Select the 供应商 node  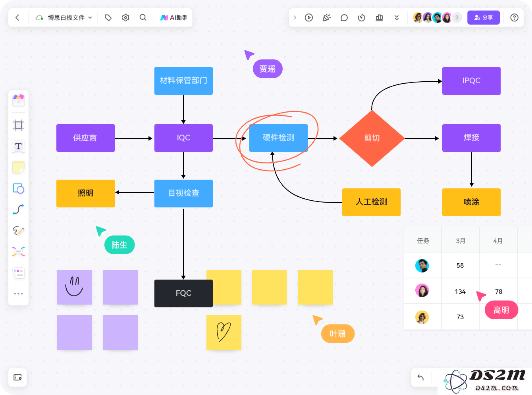pyautogui.click(x=85, y=138)
